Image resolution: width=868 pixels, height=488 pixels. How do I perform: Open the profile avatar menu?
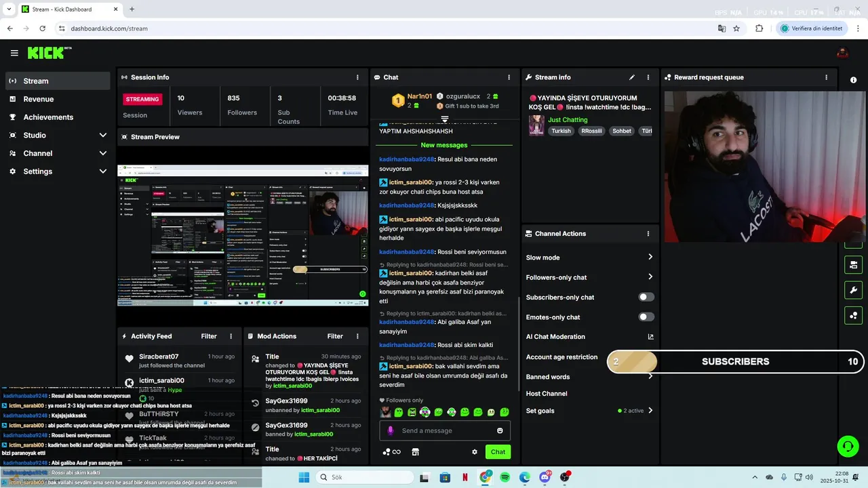(x=843, y=53)
